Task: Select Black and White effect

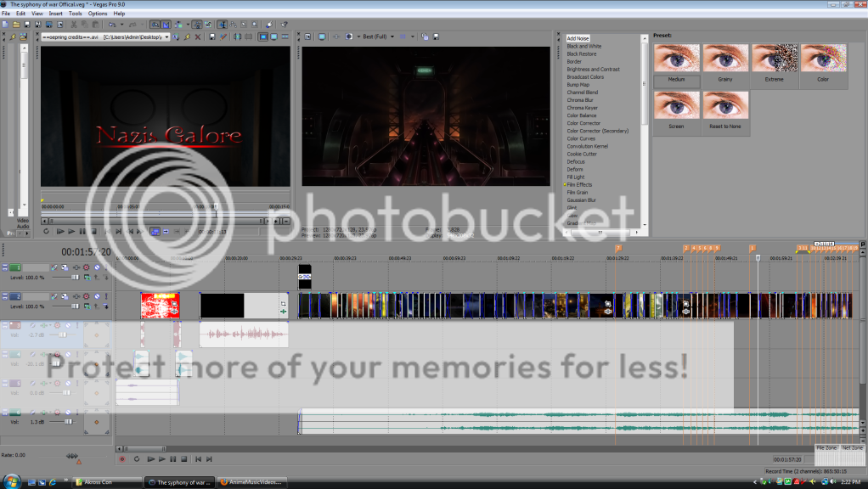Action: [x=583, y=47]
